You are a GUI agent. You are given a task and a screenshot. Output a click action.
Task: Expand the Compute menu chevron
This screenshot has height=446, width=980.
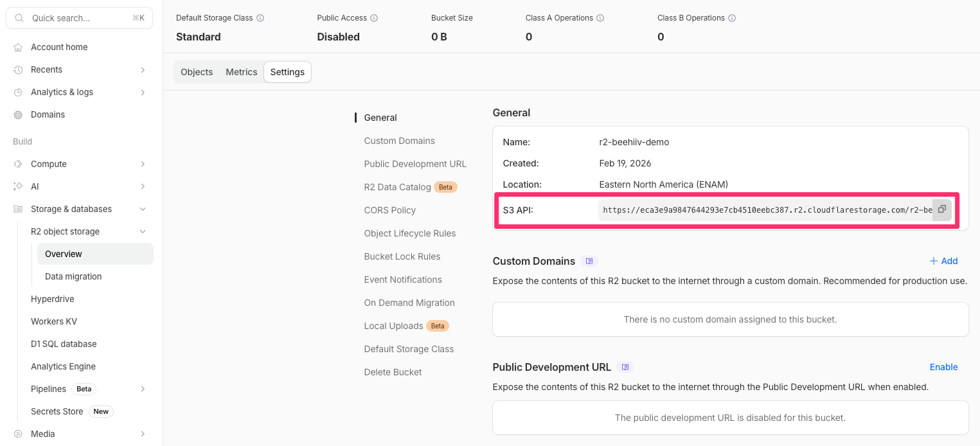[x=143, y=164]
